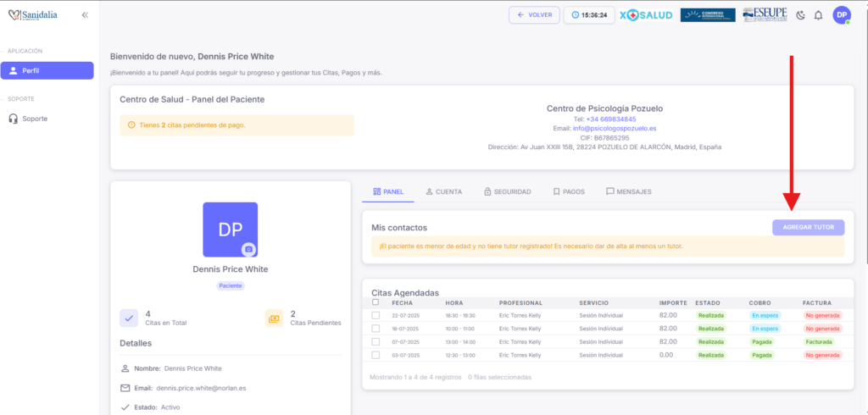Open the Seguridad tab
This screenshot has width=868, height=415.
click(507, 192)
